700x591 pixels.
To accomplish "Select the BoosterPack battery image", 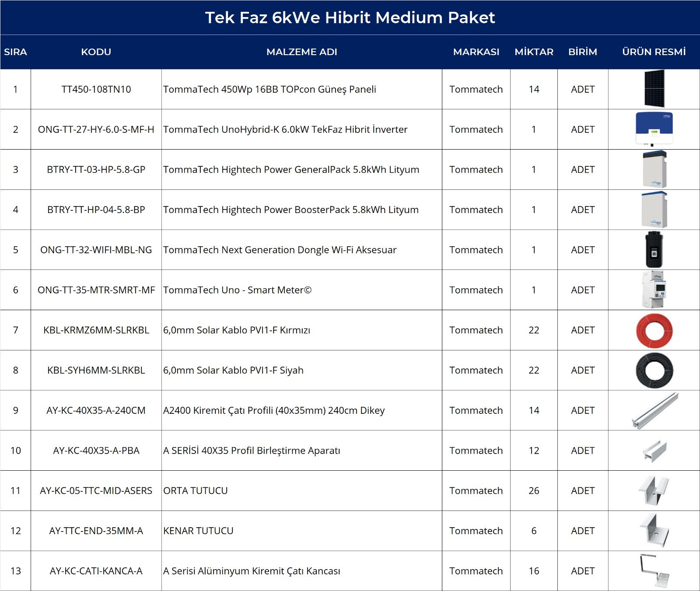I will (x=654, y=210).
